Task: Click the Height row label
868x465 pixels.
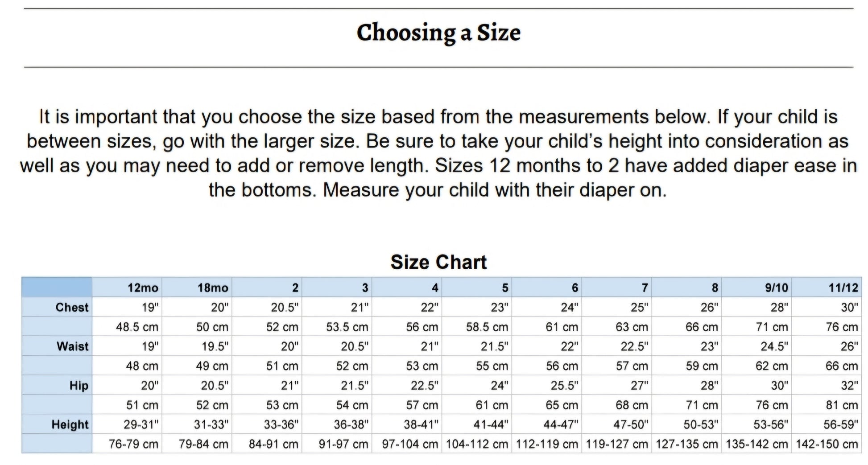Action: coord(70,425)
